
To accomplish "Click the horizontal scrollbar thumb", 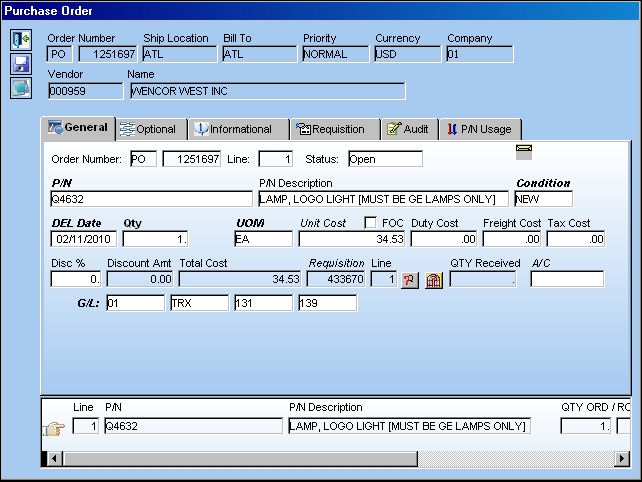I will pyautogui.click(x=240, y=459).
